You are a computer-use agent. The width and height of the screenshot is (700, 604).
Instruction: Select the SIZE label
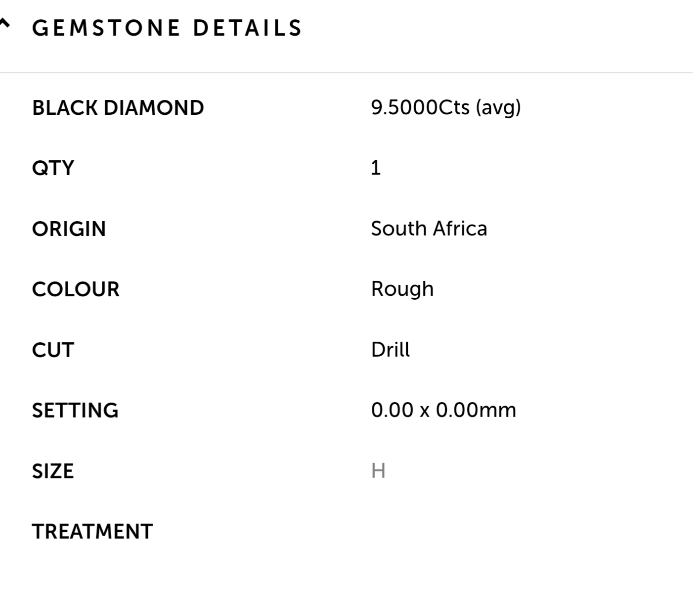(x=53, y=471)
